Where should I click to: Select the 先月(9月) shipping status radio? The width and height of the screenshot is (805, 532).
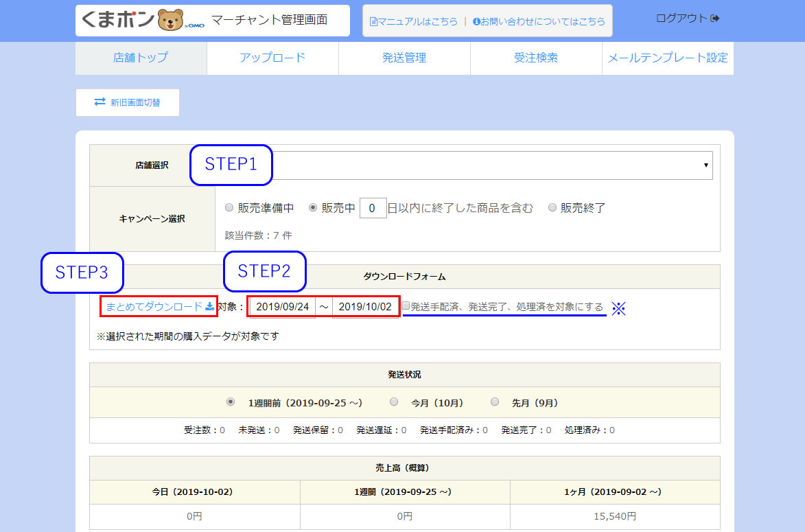[495, 402]
